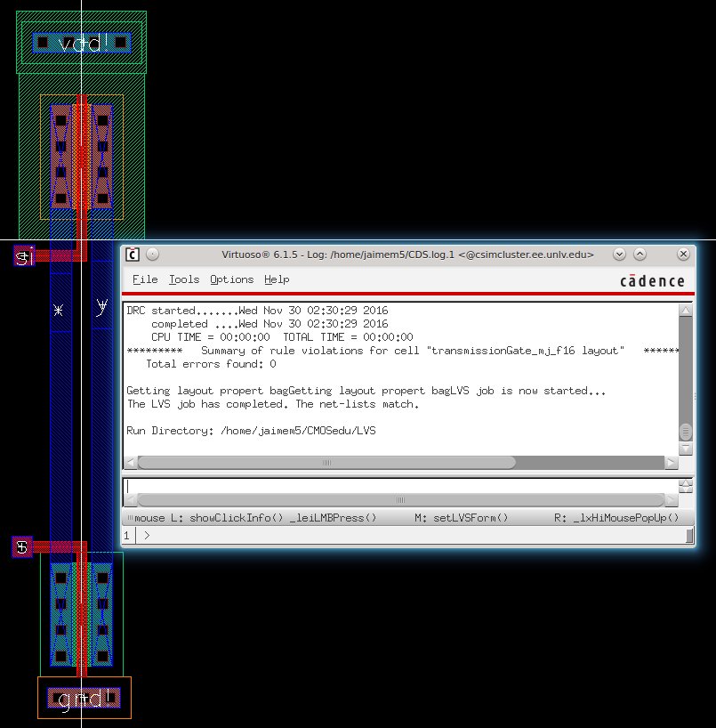The width and height of the screenshot is (716, 728).
Task: Click the 'Total errors found: 0' line
Action: pos(211,364)
